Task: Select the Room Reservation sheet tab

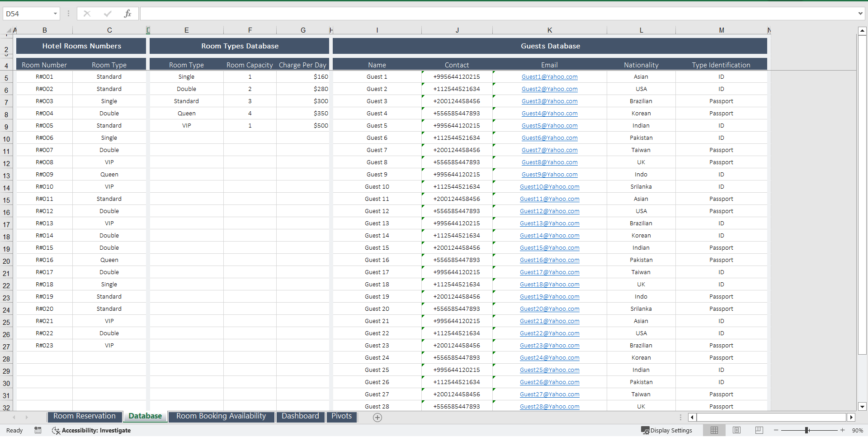Action: coord(84,416)
